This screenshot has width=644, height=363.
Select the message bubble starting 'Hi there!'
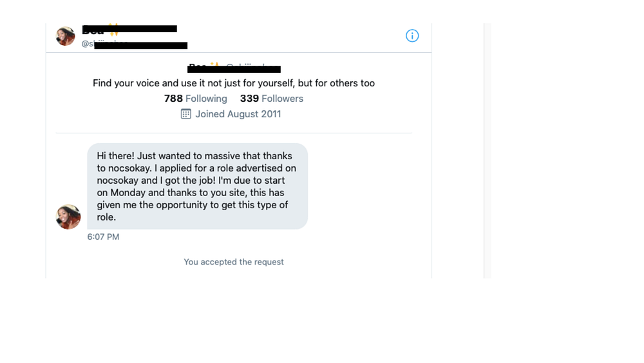pos(197,186)
